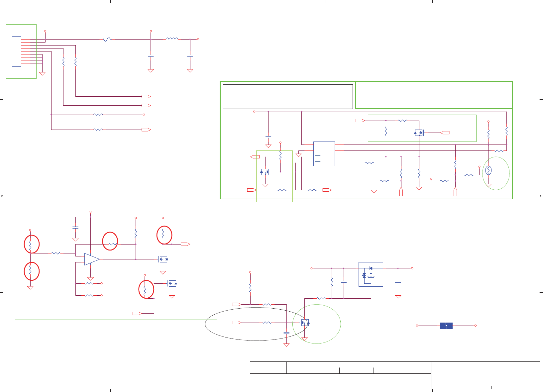
Task: Click the empty black-outlined note box
Action: pyautogui.click(x=288, y=97)
